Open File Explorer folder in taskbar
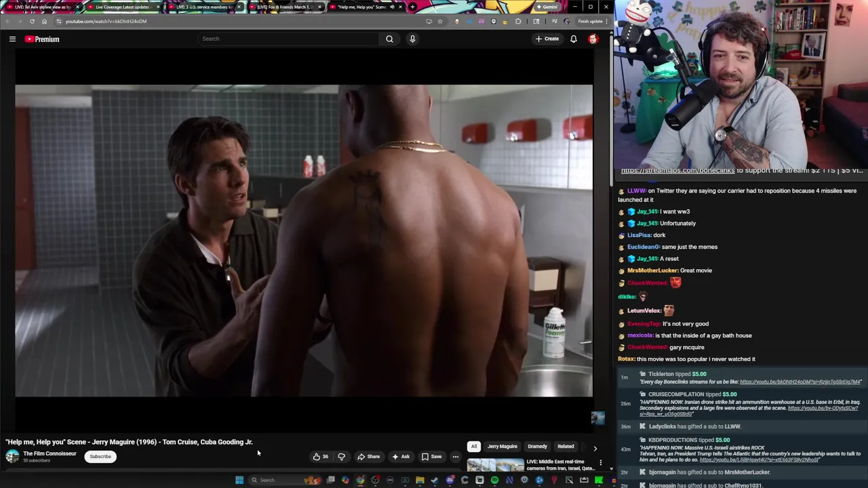The image size is (868, 488). point(420,480)
